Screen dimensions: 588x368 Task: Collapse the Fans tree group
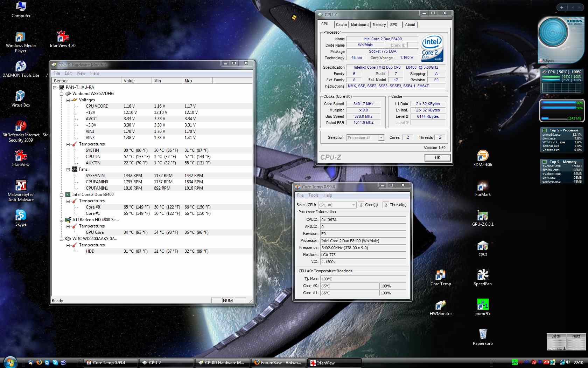(x=68, y=169)
